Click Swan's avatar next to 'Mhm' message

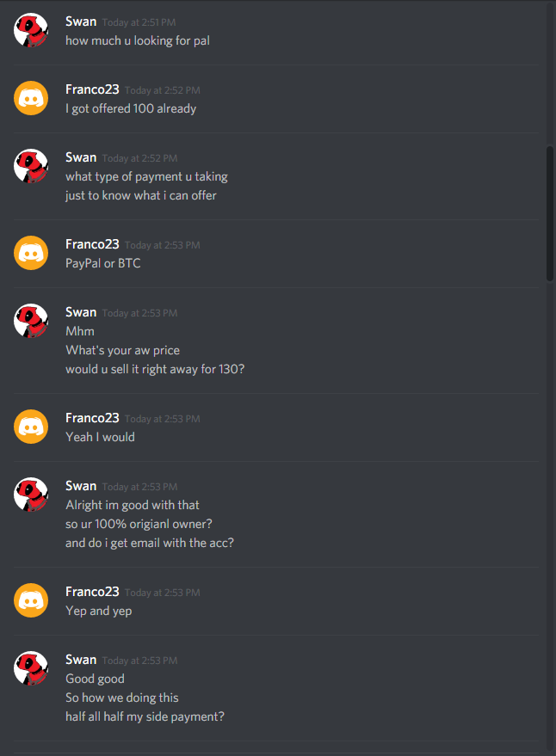[x=31, y=321]
